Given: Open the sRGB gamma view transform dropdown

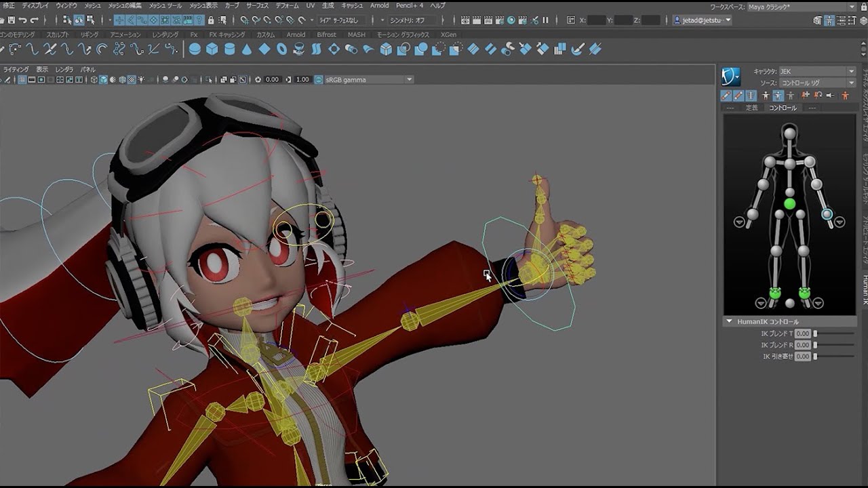Looking at the screenshot, I should tap(370, 79).
